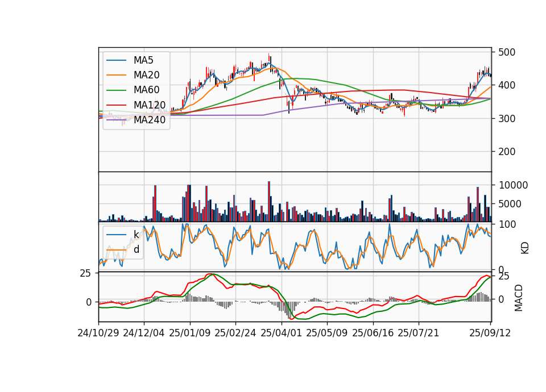546x392 pixels.
Task: Click the orange MA20 legend line sample
Action: click(116, 75)
